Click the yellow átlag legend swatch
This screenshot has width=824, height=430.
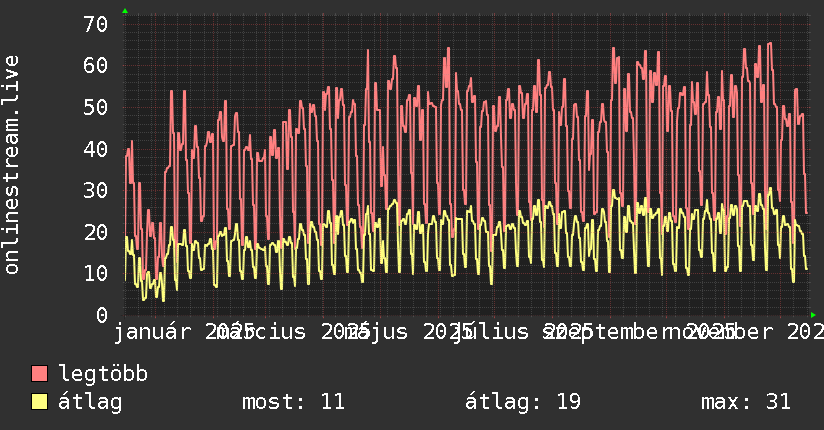[x=39, y=402]
